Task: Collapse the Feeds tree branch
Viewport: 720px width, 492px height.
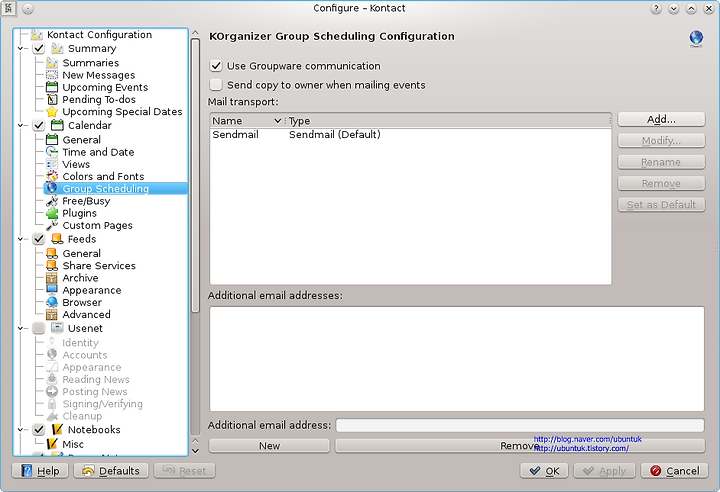Action: pyautogui.click(x=20, y=239)
